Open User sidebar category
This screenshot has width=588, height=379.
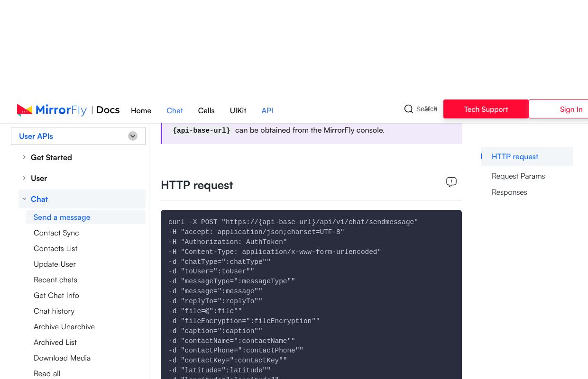[x=39, y=178]
